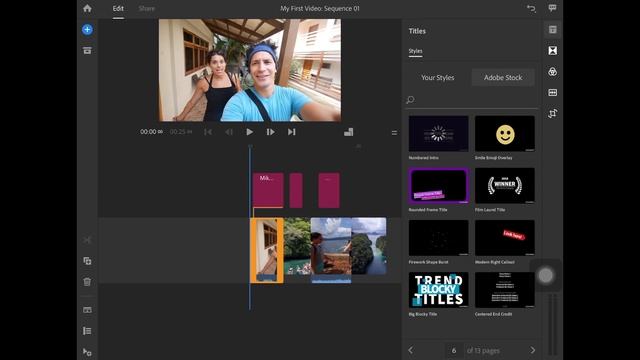
Task: Open the Color panel icon
Action: click(553, 72)
